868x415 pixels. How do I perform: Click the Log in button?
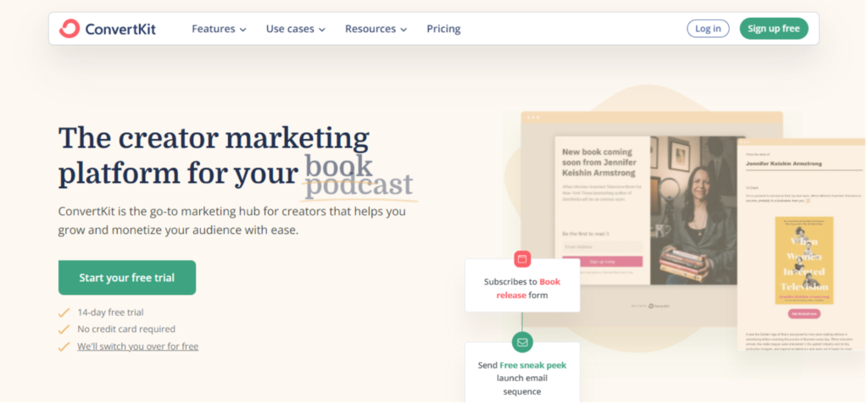point(708,29)
